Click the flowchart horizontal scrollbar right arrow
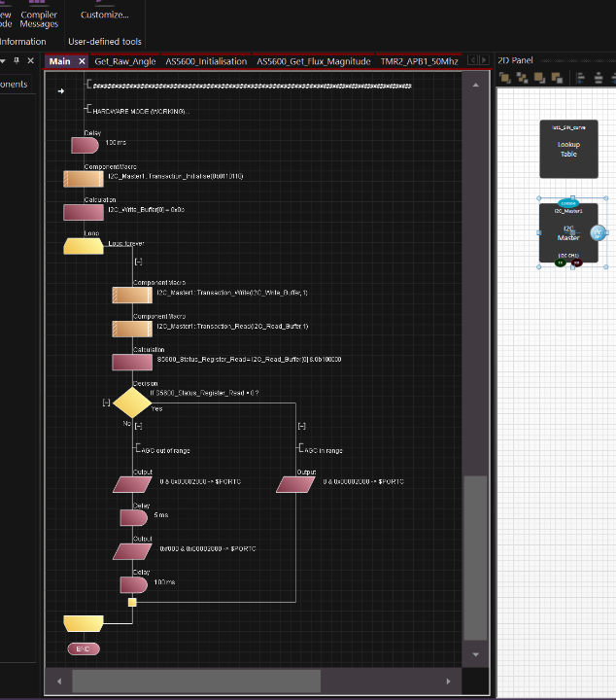 [448, 681]
